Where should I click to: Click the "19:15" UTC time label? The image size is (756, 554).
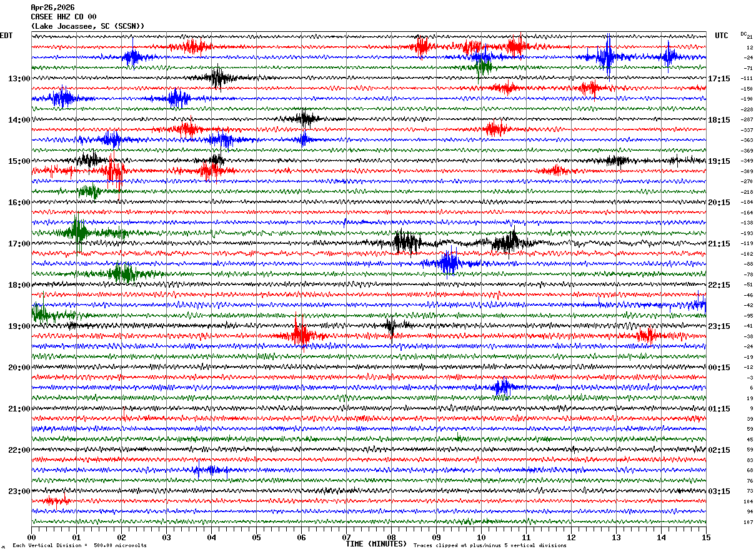719,161
